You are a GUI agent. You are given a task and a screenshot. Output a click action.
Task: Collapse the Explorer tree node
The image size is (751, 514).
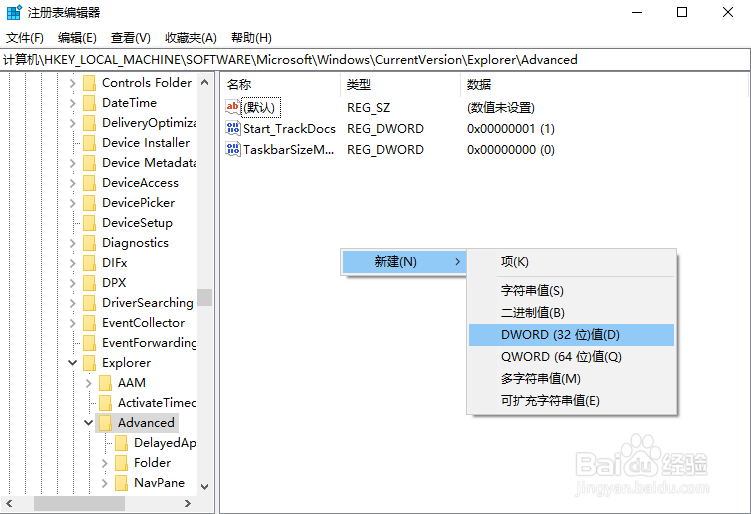(72, 363)
